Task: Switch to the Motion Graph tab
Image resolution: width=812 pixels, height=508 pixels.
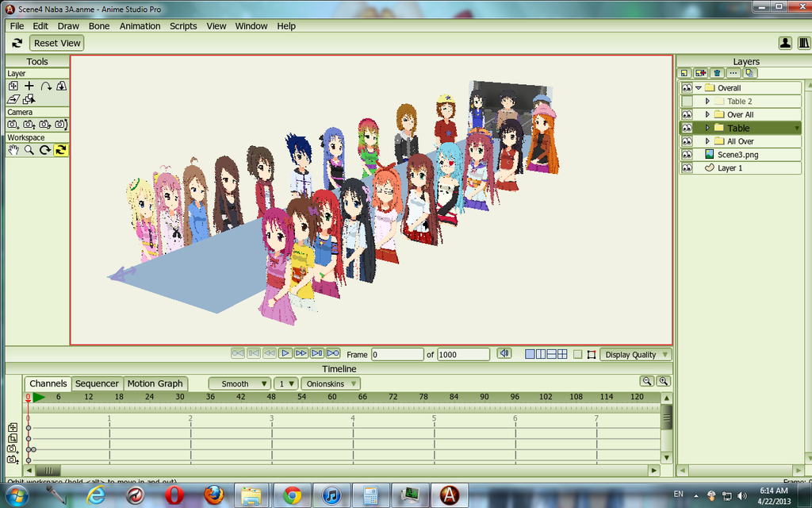Action: click(155, 383)
